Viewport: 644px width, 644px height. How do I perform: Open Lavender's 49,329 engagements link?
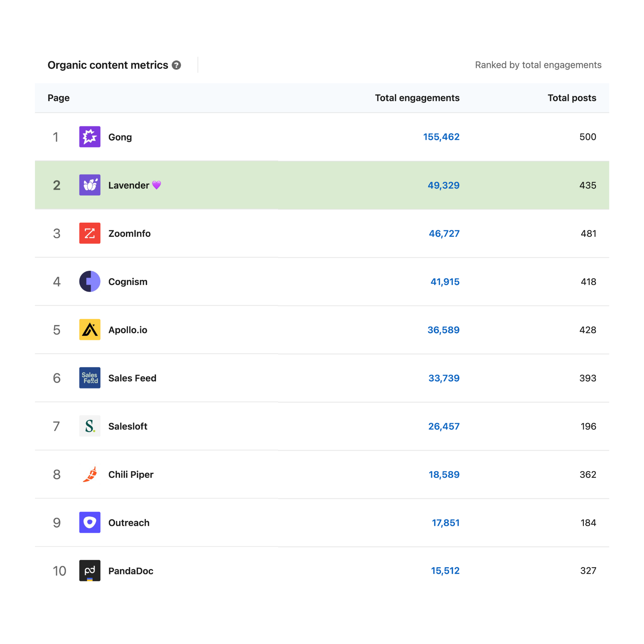point(444,185)
